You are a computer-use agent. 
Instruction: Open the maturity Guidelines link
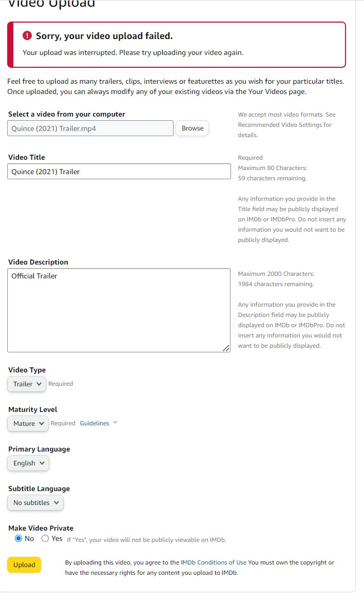(x=94, y=423)
